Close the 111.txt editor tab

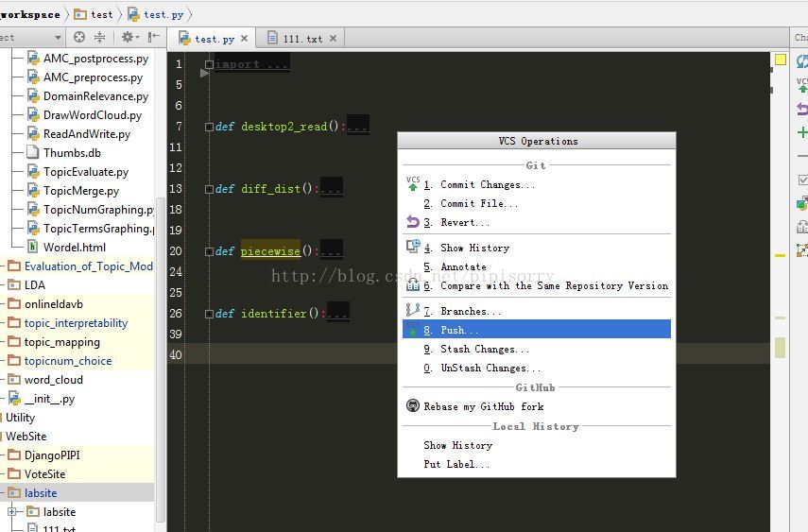(333, 39)
